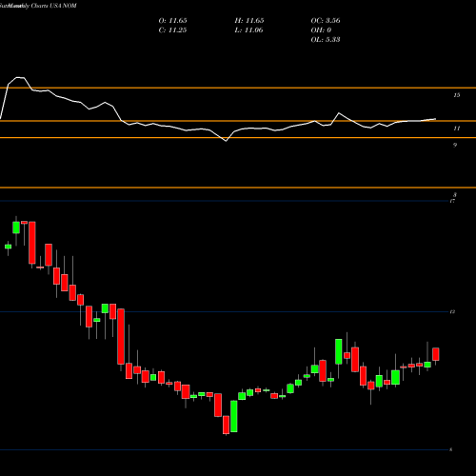Image resolution: width=476 pixels, height=476 pixels.
Task: Click the 'Charts USA NOM' chart title
Action: [x=53, y=6]
